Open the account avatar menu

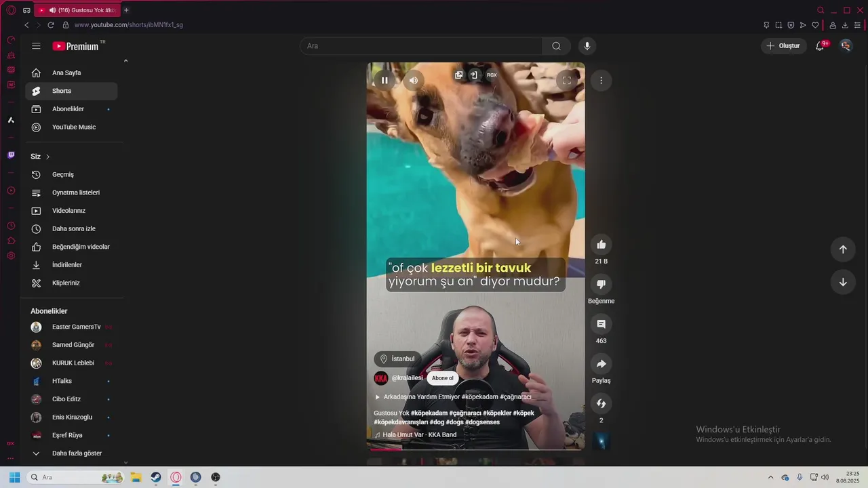(x=846, y=46)
